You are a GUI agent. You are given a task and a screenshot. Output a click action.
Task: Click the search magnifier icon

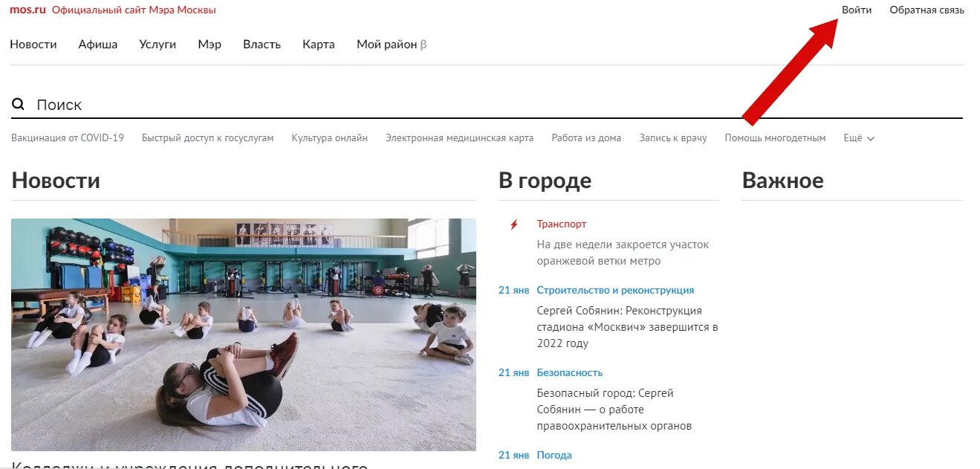pos(19,104)
